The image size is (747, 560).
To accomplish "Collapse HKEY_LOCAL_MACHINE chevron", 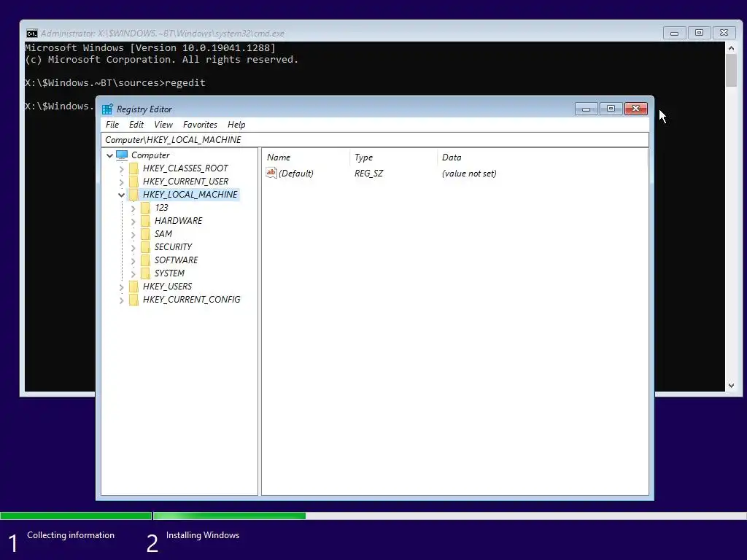I will (x=122, y=195).
